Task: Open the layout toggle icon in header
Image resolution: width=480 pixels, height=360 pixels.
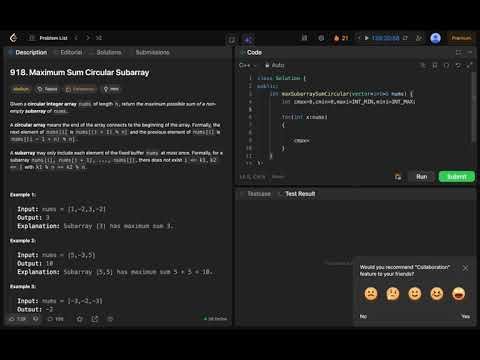Action: [x=232, y=40]
